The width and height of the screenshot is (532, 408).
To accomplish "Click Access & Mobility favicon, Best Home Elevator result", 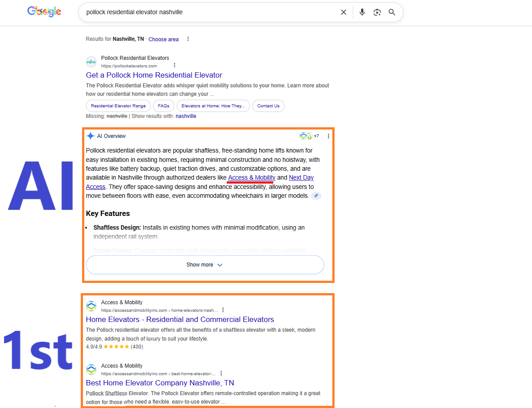I will click(x=91, y=369).
